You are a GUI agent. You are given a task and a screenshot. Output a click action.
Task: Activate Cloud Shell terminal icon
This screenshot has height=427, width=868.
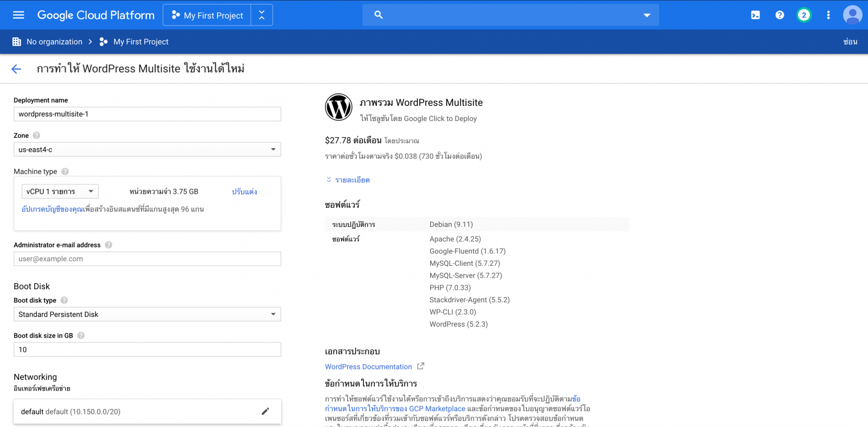pos(755,15)
